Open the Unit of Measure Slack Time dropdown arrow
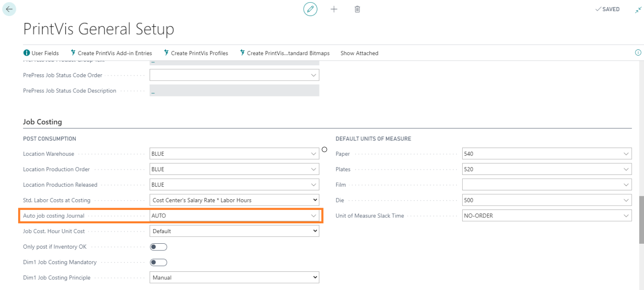 (626, 216)
